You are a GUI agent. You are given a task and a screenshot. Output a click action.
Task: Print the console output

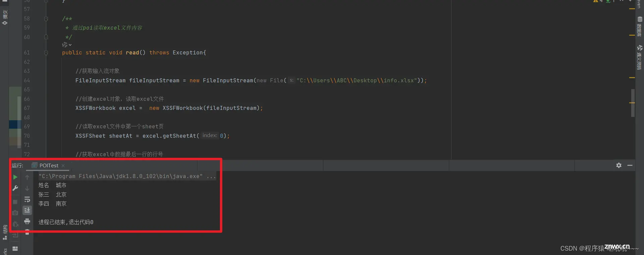pyautogui.click(x=27, y=221)
